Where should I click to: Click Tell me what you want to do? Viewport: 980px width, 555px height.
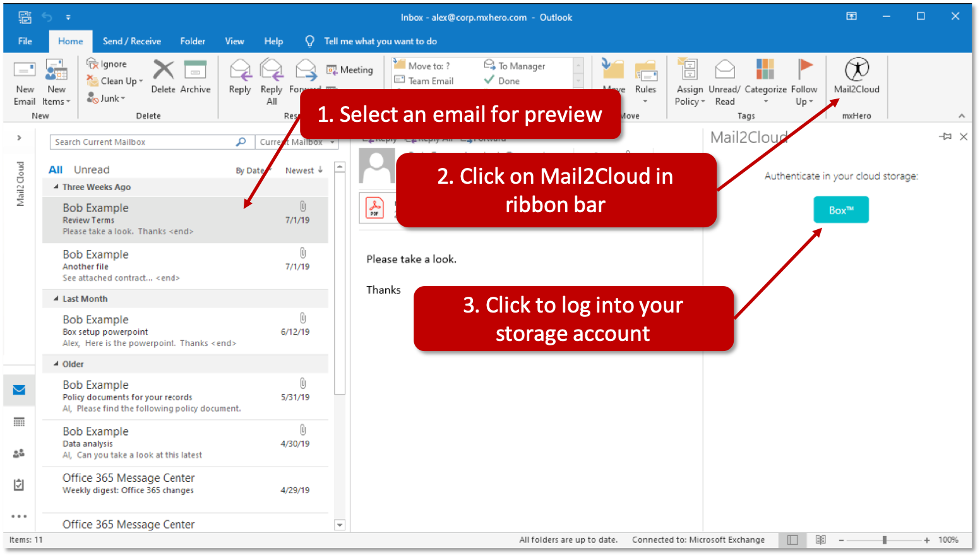click(380, 41)
